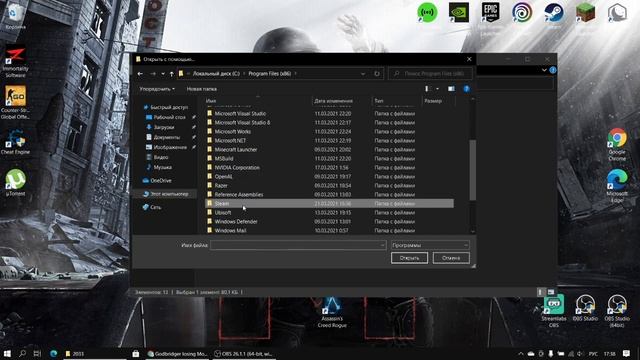Open the OBS 26.1.1 taskbar window

coord(244,353)
